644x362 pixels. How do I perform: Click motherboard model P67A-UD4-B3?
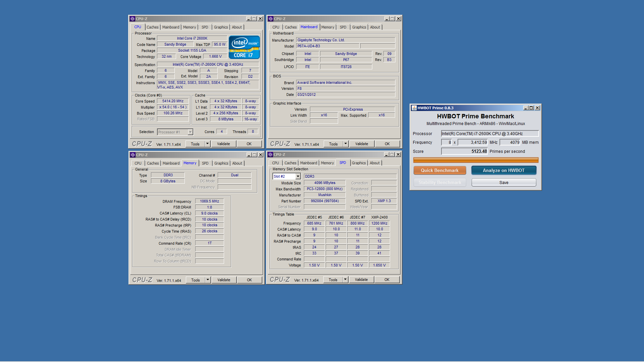(328, 46)
